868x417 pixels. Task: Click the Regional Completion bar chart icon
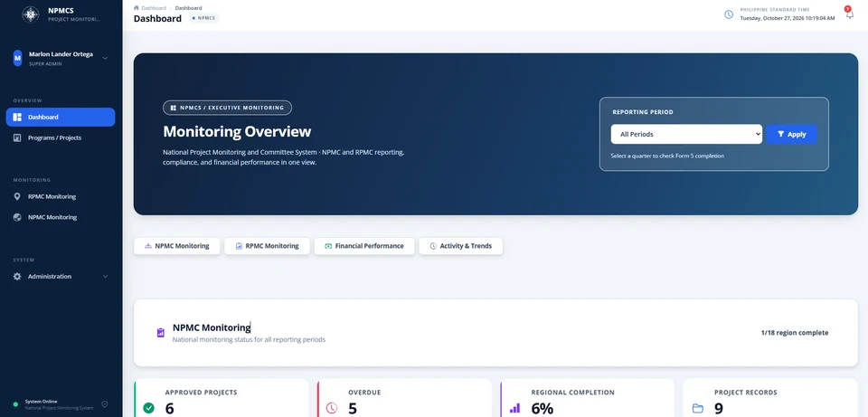(x=514, y=408)
